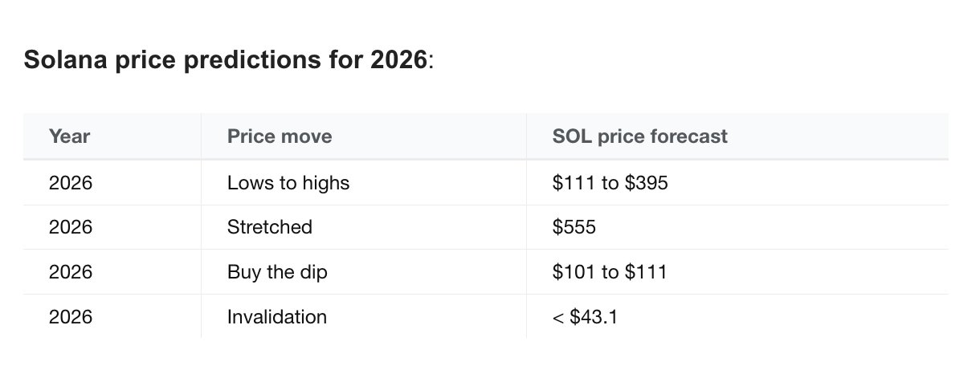Click the word 'forecast' in the table header
The width and height of the screenshot is (980, 374).
[x=689, y=136]
